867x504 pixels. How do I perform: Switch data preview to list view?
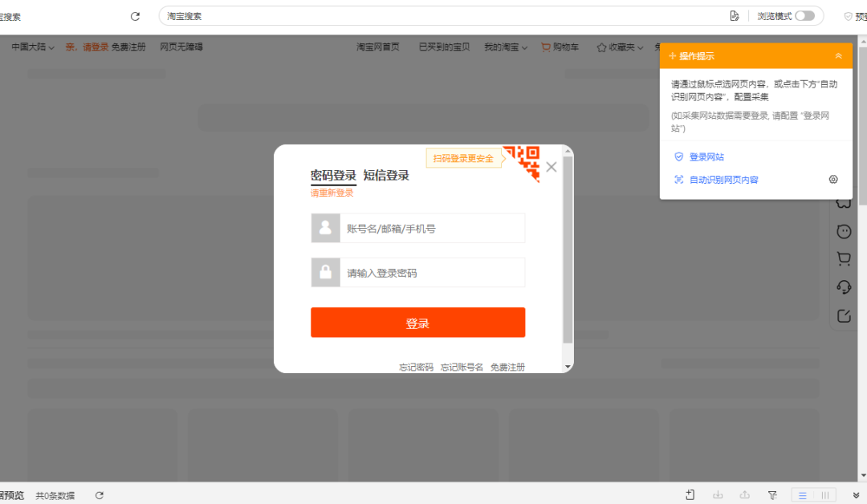803,495
